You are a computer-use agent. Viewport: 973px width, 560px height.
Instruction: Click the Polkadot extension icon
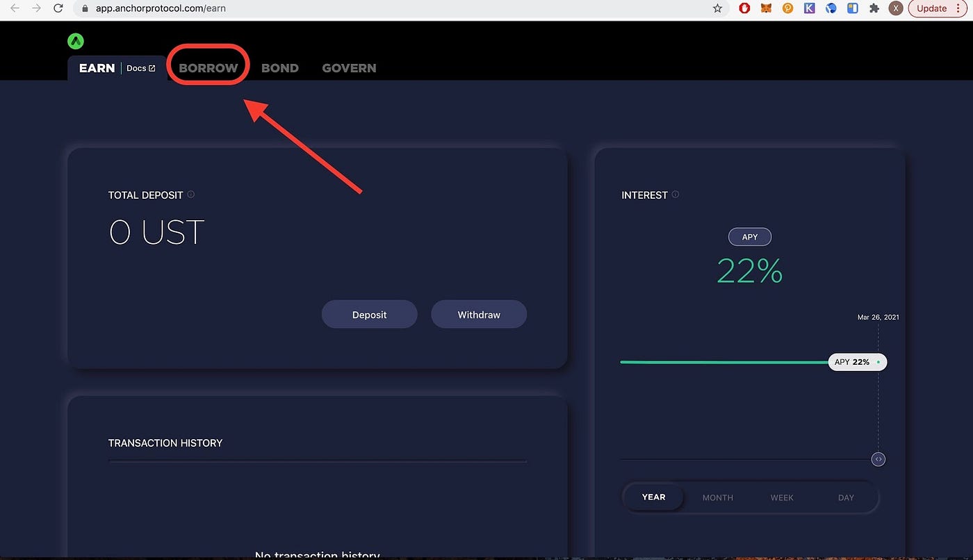(x=787, y=8)
